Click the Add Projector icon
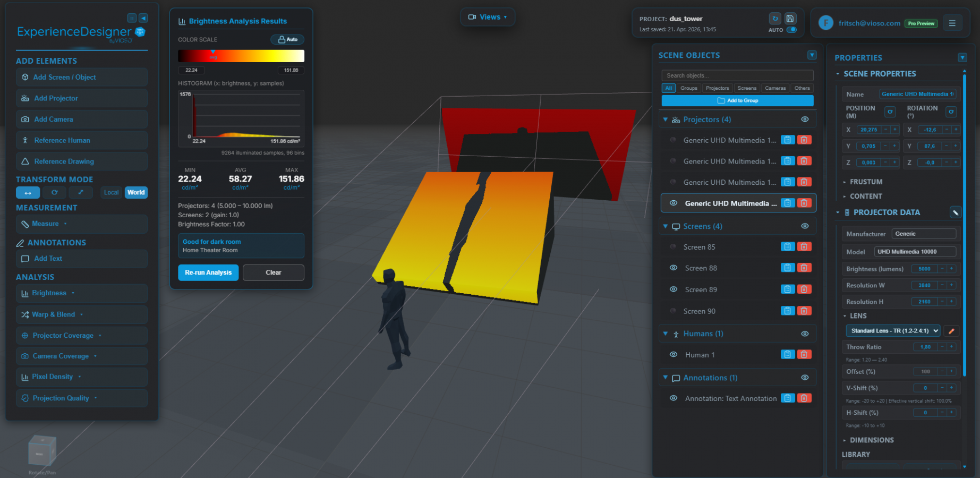 [24, 98]
